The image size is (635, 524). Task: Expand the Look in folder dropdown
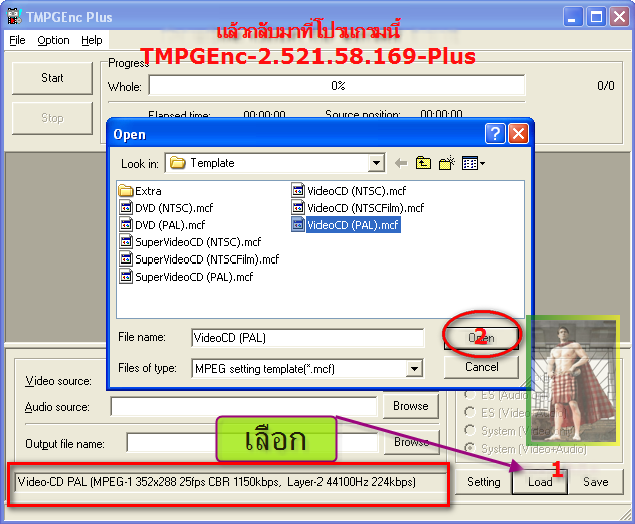click(376, 163)
